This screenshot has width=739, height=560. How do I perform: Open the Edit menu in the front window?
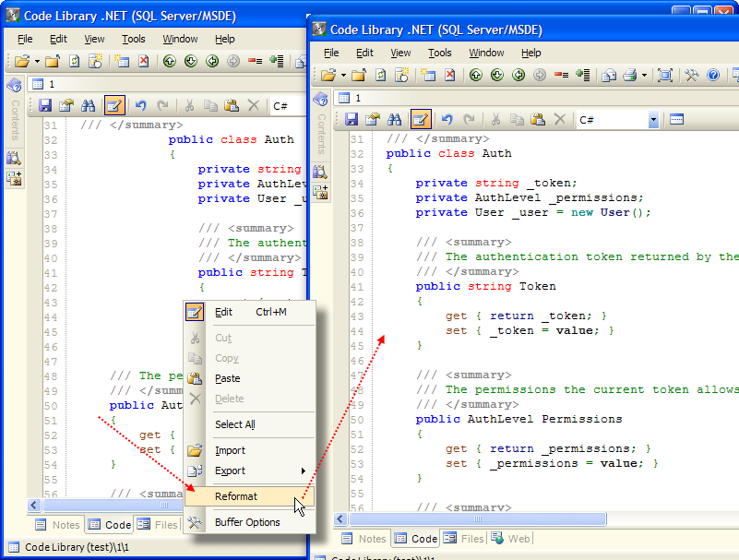click(x=364, y=53)
